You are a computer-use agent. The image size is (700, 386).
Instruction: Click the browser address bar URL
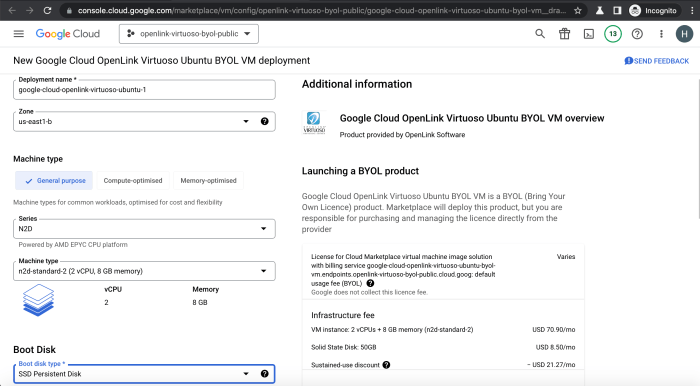point(321,10)
